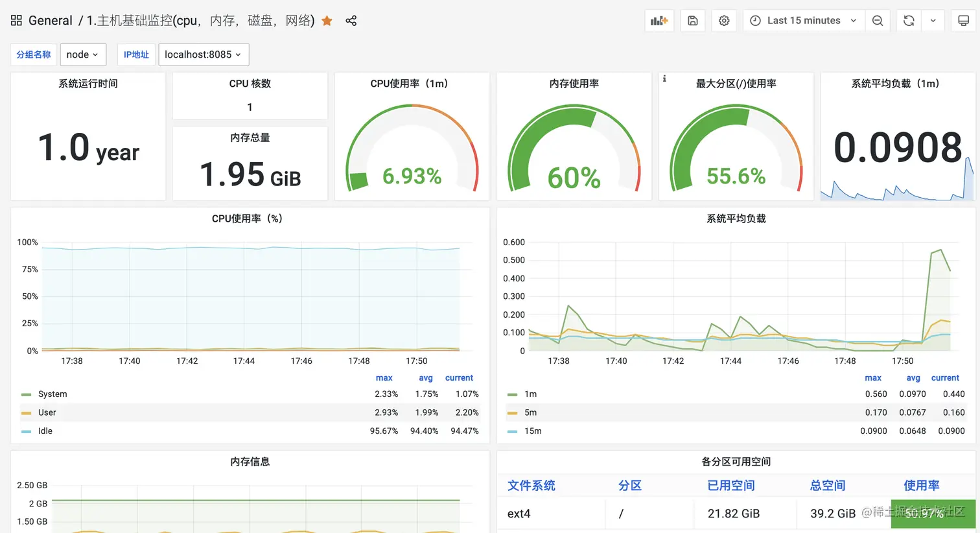Screen dimensions: 980x533
Task: Sort CPU legend by max
Action: pos(384,378)
